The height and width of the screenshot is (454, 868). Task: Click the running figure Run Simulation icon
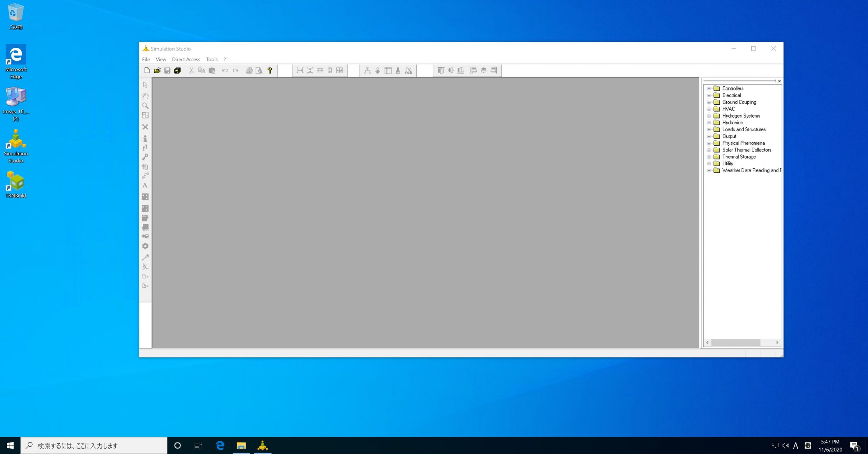click(x=145, y=267)
